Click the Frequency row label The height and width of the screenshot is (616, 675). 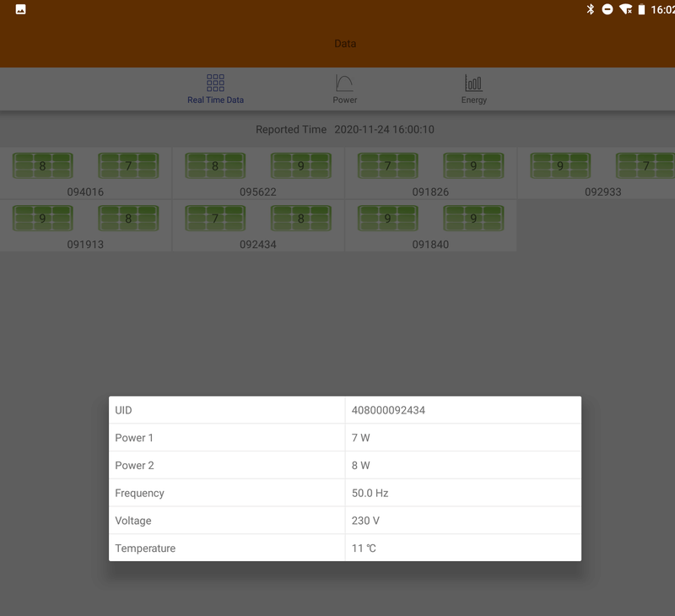pos(139,494)
